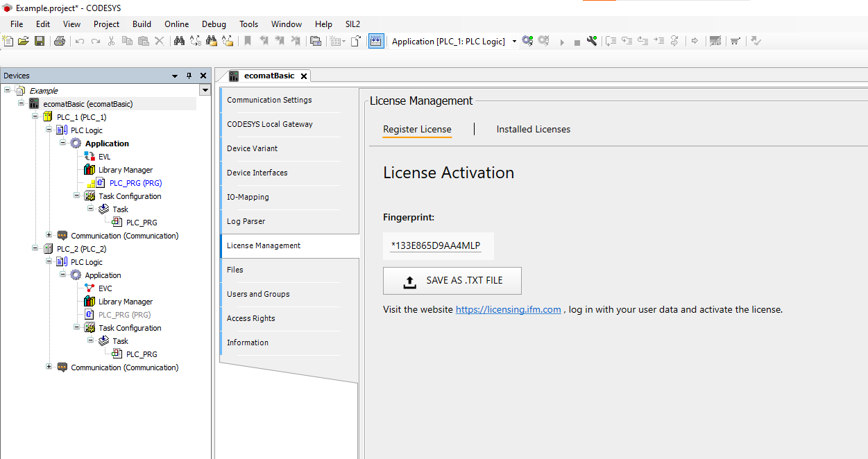
Task: Click the Undo arrow icon
Action: (x=80, y=42)
